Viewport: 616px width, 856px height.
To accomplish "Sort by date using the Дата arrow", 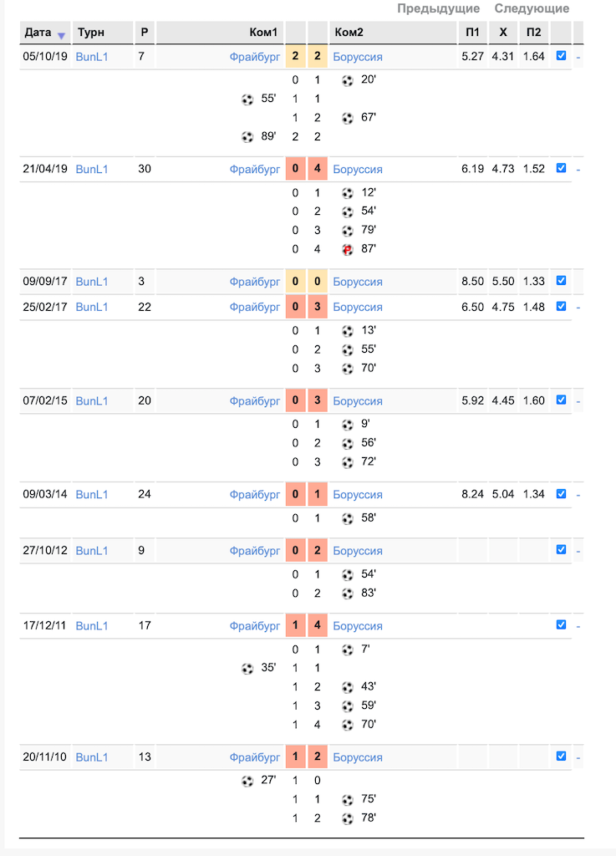I will (61, 35).
